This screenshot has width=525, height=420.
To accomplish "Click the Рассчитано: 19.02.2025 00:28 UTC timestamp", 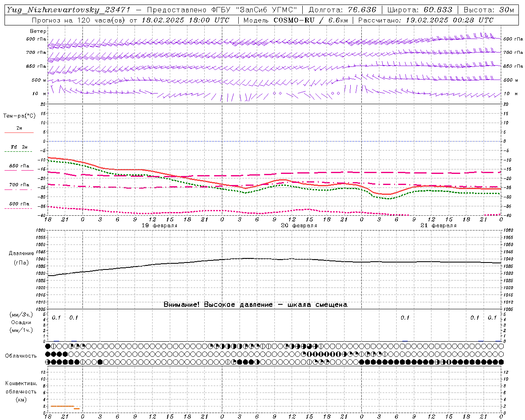I will coord(426,20).
